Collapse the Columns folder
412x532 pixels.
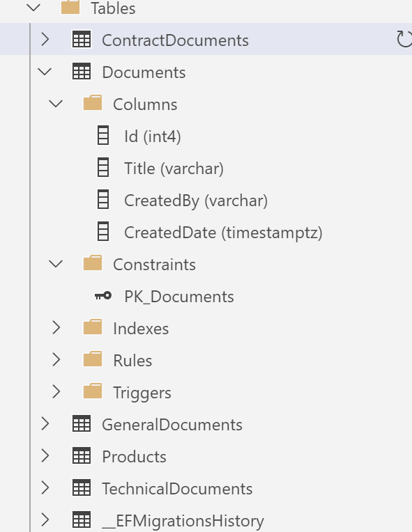tap(56, 104)
